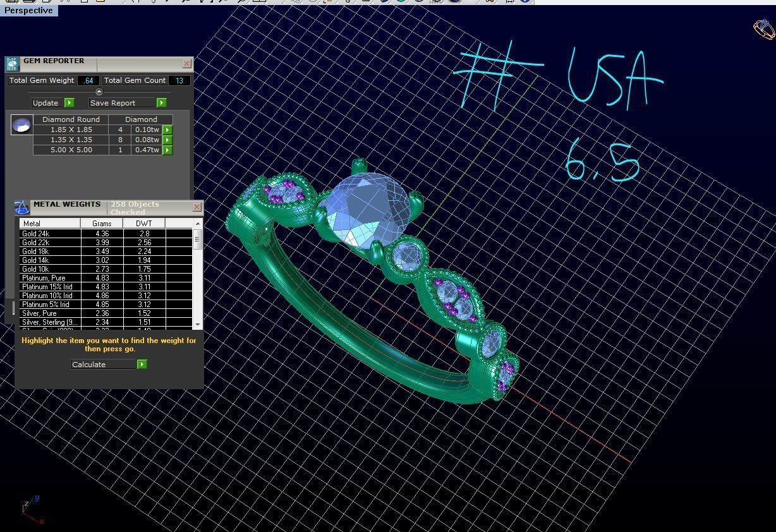Click the green arrow on 0.08tw row
The width and height of the screenshot is (776, 532).
click(167, 140)
